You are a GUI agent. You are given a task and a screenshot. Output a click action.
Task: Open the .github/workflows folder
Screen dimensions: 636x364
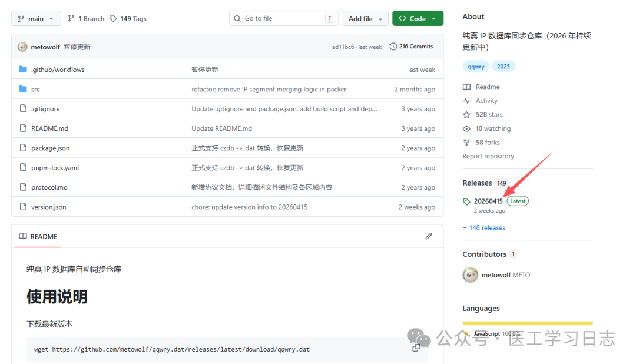[58, 70]
